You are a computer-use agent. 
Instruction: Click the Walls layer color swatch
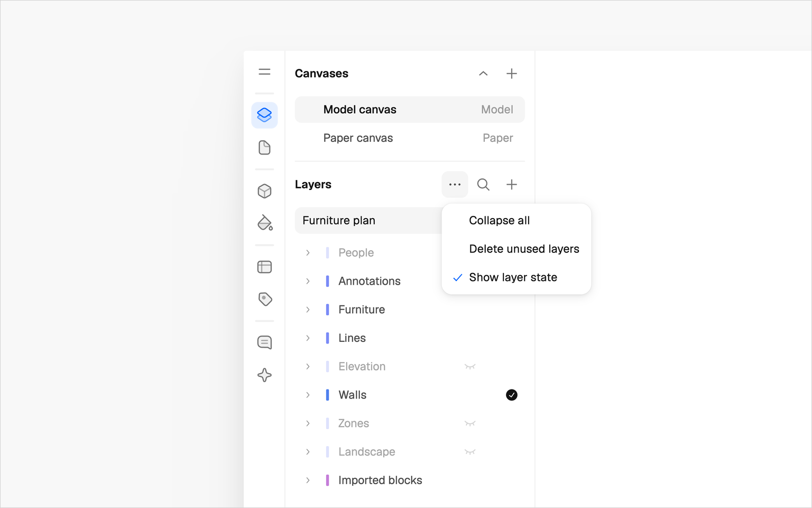click(x=327, y=395)
